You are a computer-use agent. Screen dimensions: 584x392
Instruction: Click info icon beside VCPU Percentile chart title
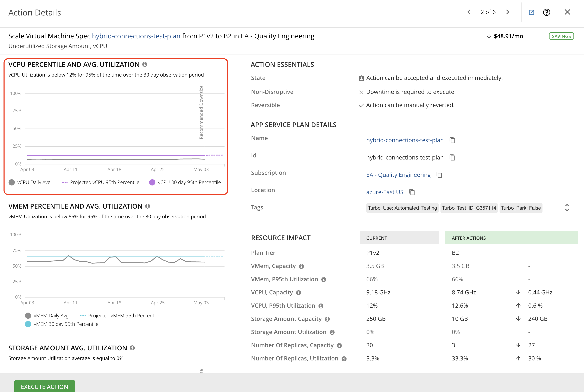[145, 65]
